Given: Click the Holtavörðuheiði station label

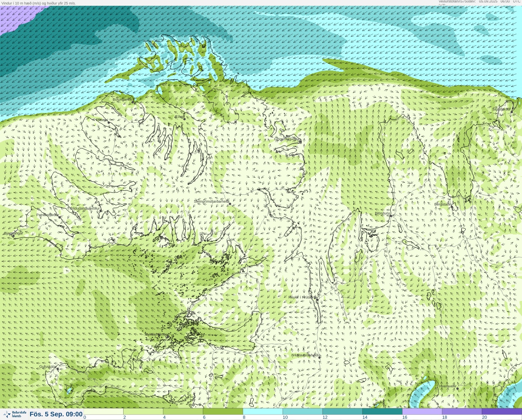Looking at the screenshot, I should click(306, 355).
